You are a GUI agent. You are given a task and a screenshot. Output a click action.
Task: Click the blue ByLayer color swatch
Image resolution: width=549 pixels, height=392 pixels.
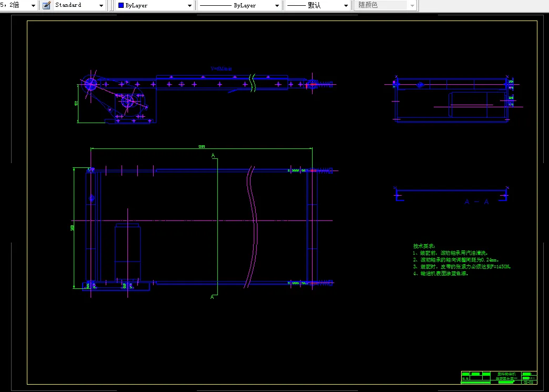[121, 6]
